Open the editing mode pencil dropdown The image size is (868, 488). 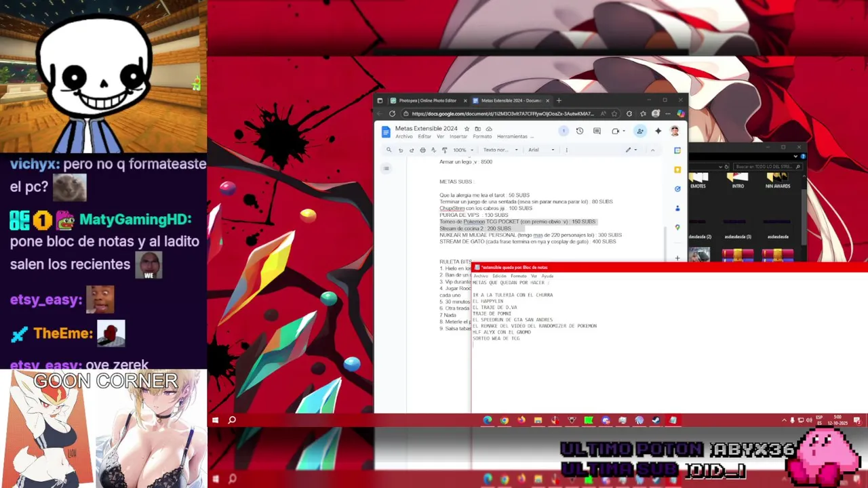pos(631,150)
